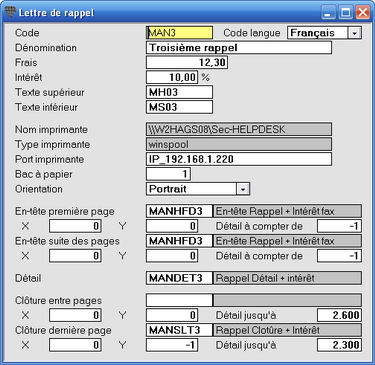The height and width of the screenshot is (365, 375).
Task: Click the Code langue label
Action: 252,33
